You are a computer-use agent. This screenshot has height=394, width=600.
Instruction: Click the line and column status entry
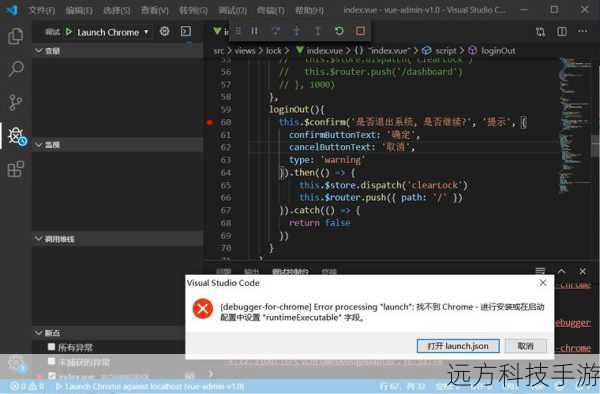(403, 386)
